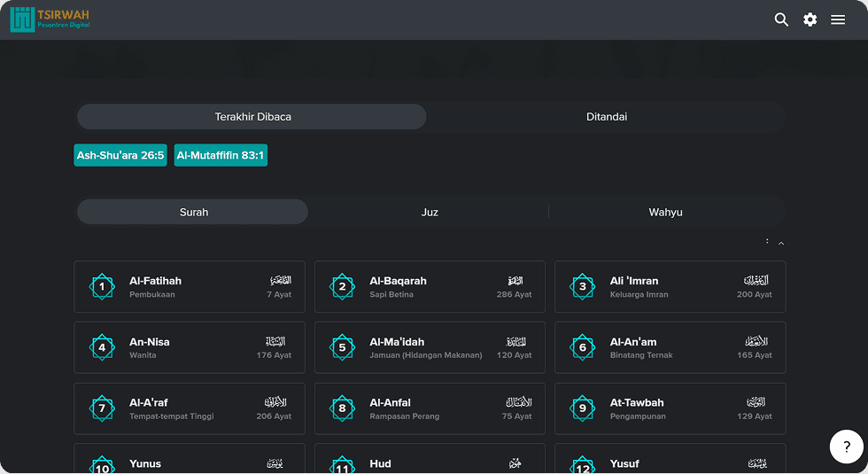868x474 pixels.
Task: Click the number 8 star badge
Action: tap(342, 408)
